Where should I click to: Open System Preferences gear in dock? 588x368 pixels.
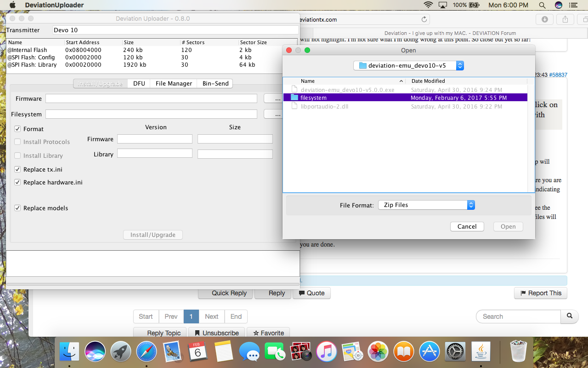[455, 352]
